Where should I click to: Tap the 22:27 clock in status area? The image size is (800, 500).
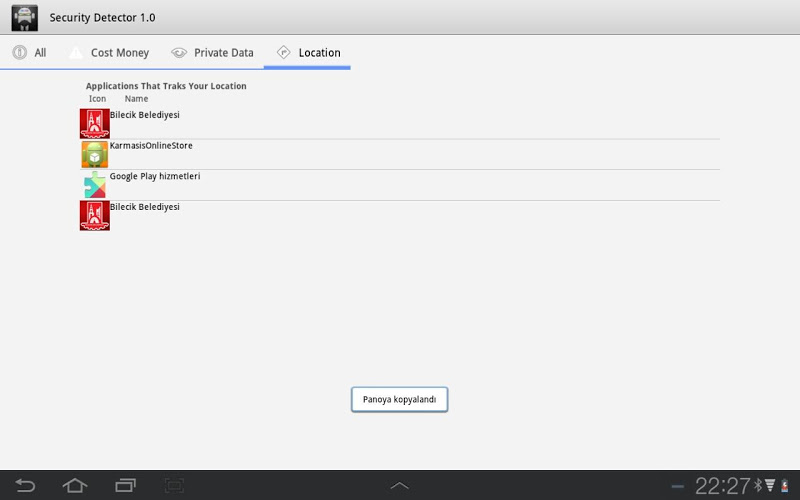click(x=722, y=486)
